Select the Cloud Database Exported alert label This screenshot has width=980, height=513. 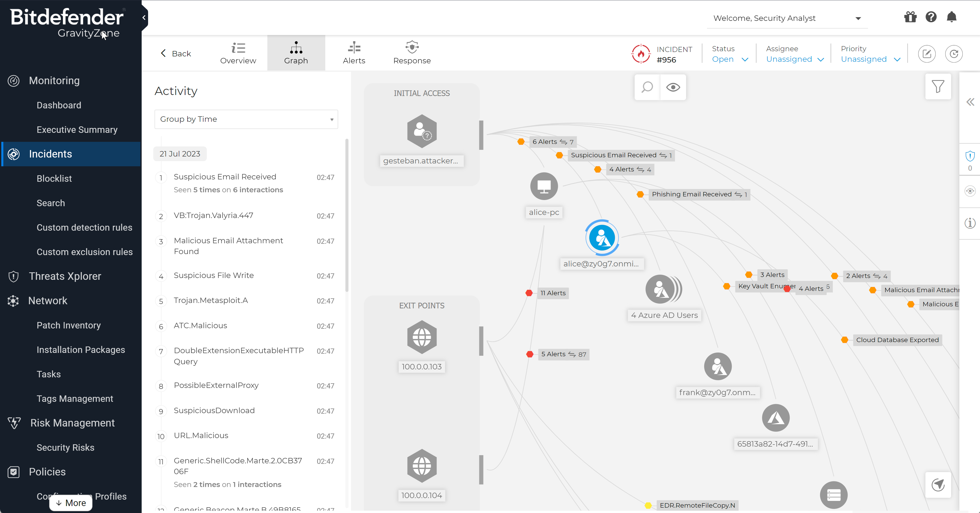pyautogui.click(x=897, y=340)
